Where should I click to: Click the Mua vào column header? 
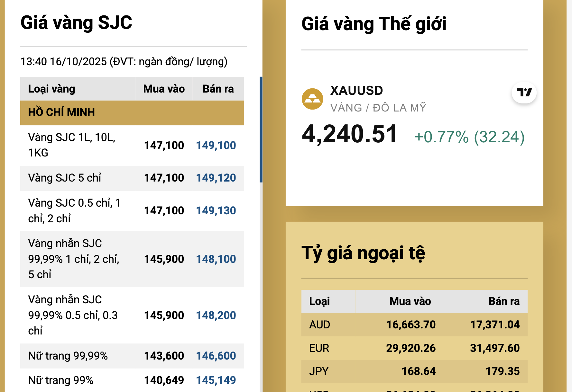coord(163,89)
